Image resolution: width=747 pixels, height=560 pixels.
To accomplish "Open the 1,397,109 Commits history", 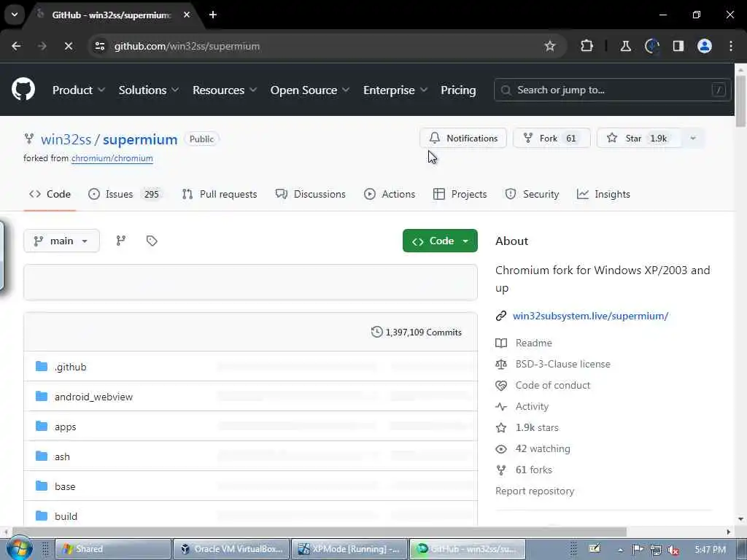I will pos(417,332).
